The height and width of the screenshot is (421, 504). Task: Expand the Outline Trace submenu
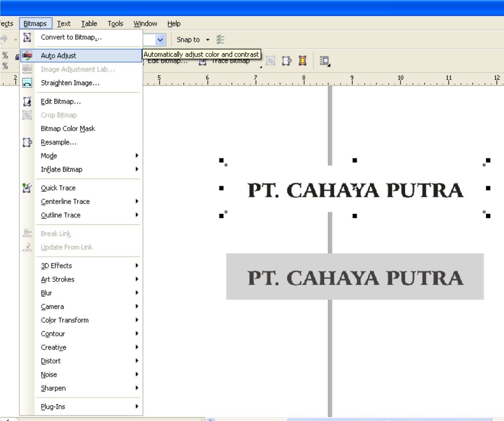(137, 215)
